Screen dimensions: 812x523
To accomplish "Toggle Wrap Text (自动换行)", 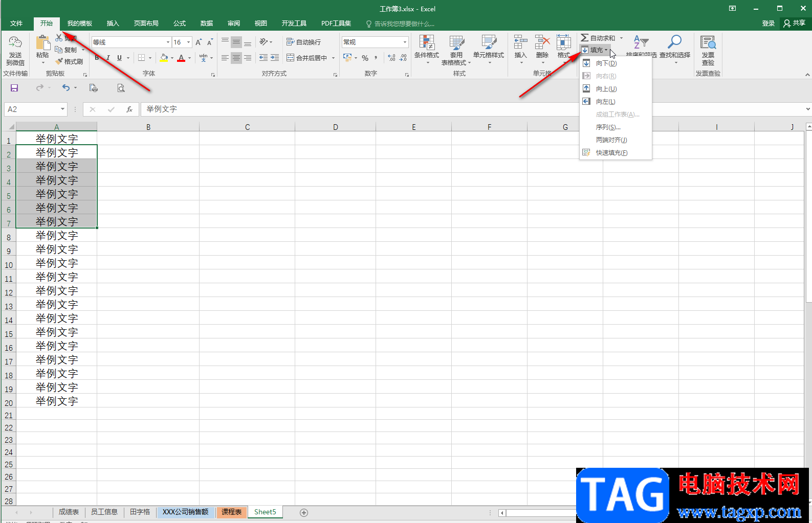I will coord(303,42).
